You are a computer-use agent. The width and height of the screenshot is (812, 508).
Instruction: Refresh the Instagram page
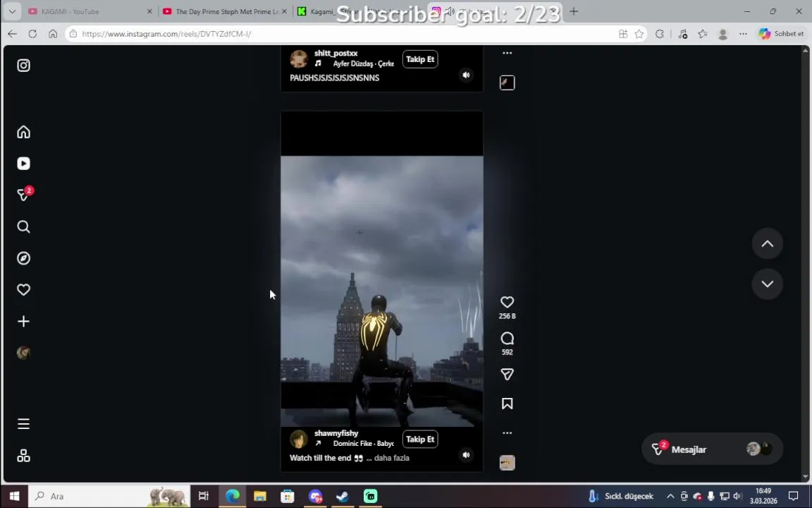[x=32, y=34]
